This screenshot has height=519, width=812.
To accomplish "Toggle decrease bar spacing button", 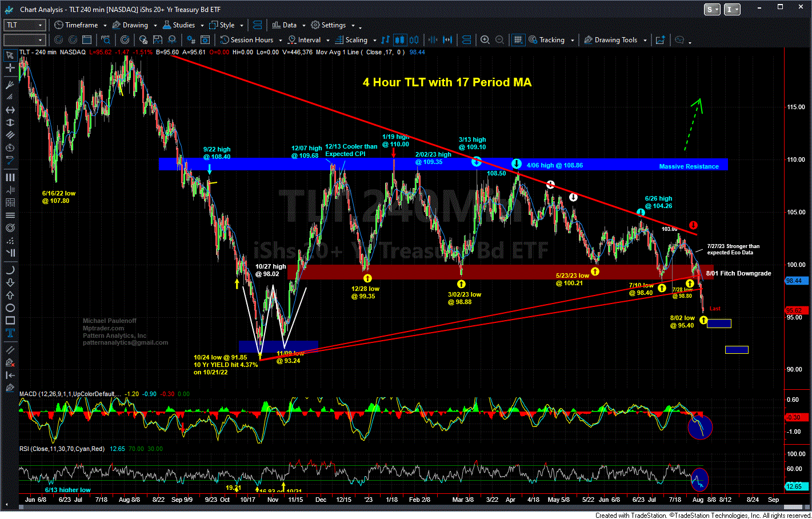I will [433, 40].
